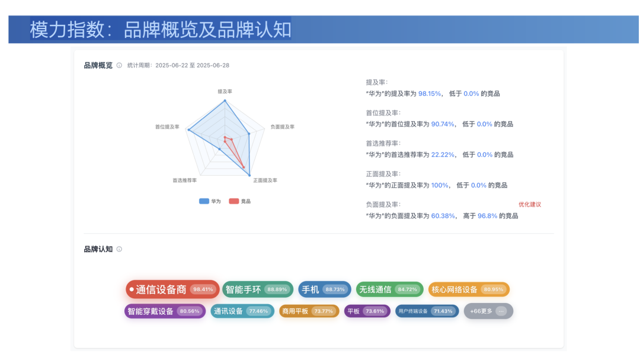Select the 通讯设备 77.46% tag
The image size is (640, 364).
[x=242, y=311]
